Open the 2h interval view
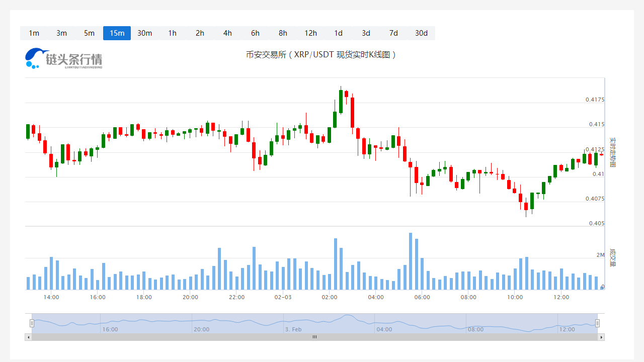The height and width of the screenshot is (362, 644). point(200,33)
